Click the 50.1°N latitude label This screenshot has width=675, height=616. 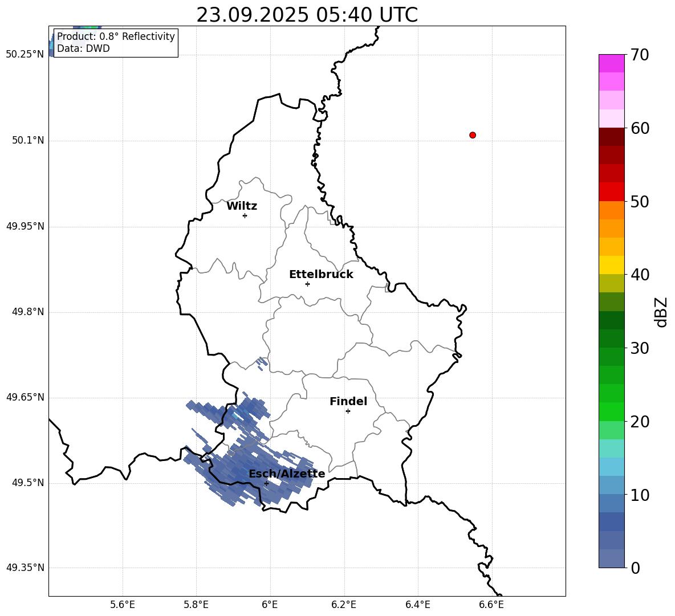[x=28, y=140]
